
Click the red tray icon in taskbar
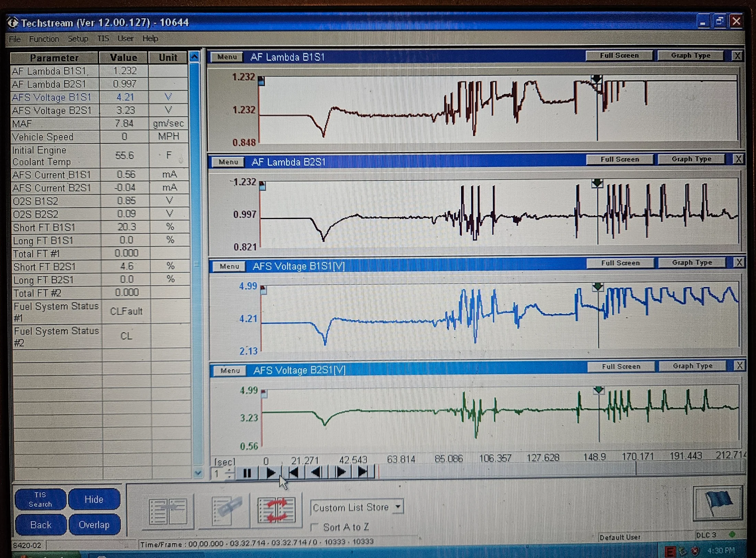pos(670,551)
